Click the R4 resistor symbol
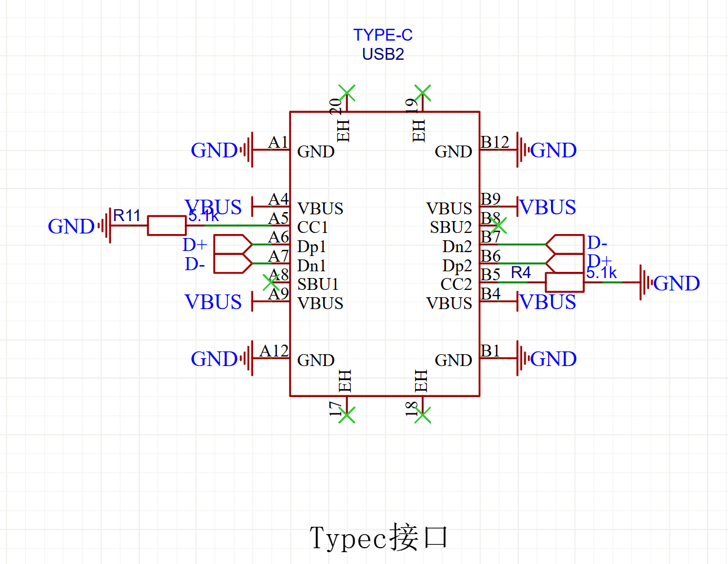This screenshot has width=728, height=564. coord(564,282)
